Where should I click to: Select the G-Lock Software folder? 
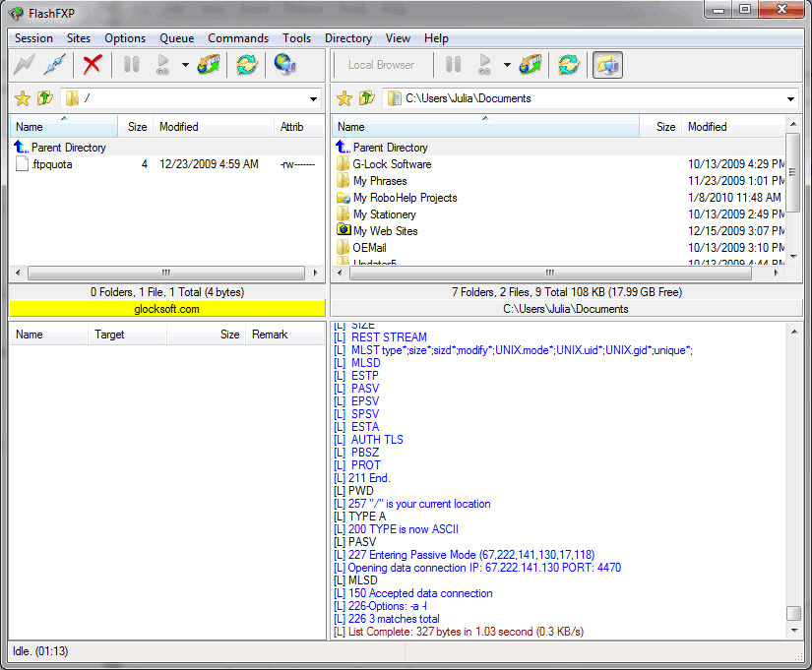tap(392, 164)
